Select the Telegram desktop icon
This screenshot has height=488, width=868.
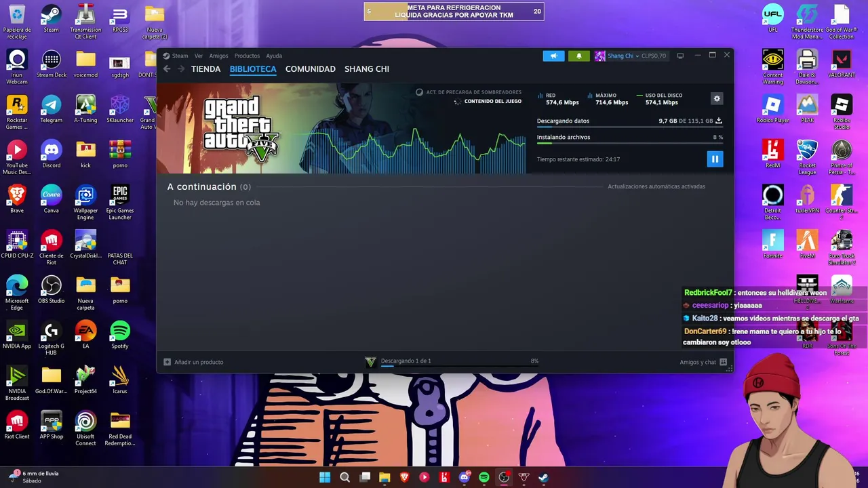coord(51,109)
